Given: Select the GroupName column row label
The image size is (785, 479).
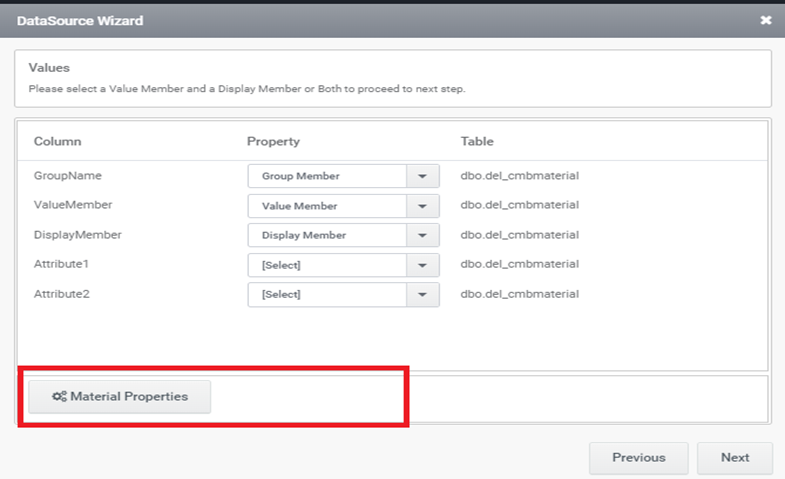Looking at the screenshot, I should coord(68,176).
